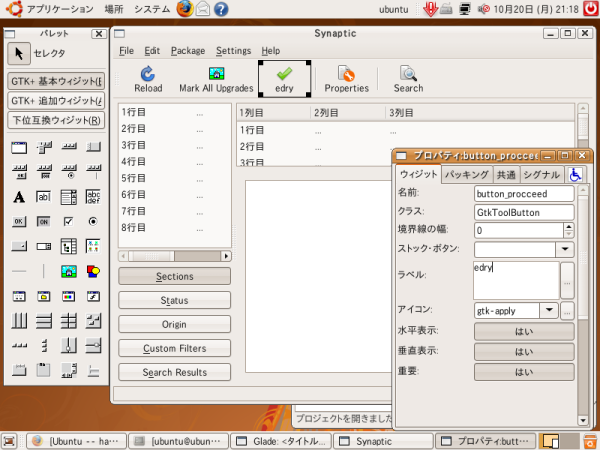
Task: Open the Package menu in Synaptic
Action: click(x=188, y=51)
